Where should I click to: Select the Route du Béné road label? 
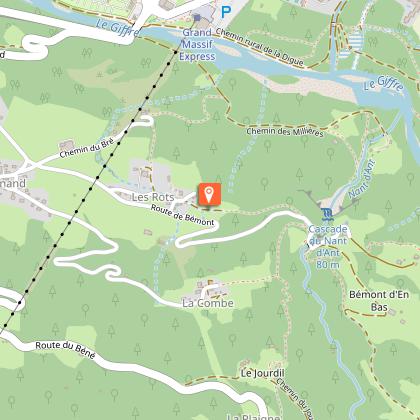coord(65,349)
